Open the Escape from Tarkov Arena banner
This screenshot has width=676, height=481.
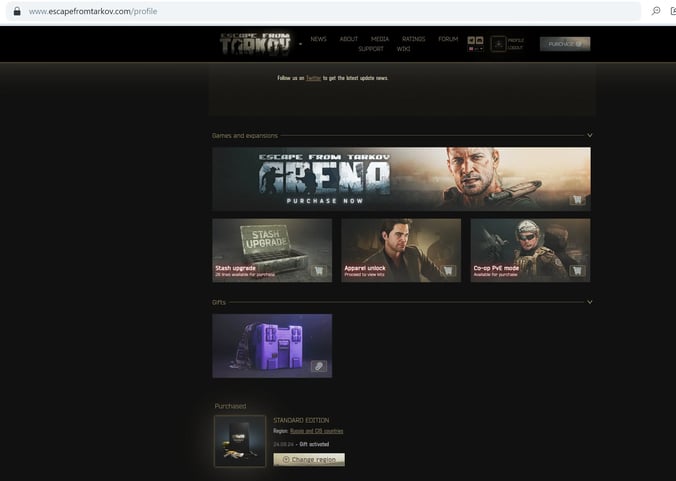point(401,179)
